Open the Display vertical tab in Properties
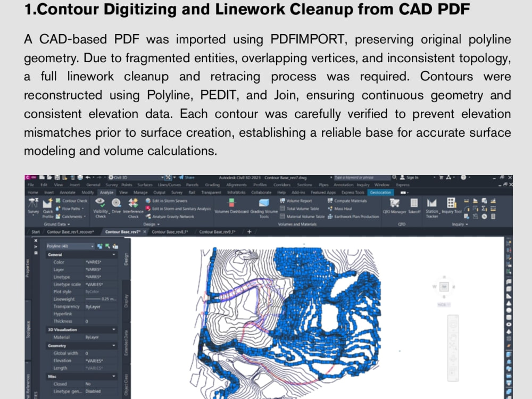 click(126, 301)
